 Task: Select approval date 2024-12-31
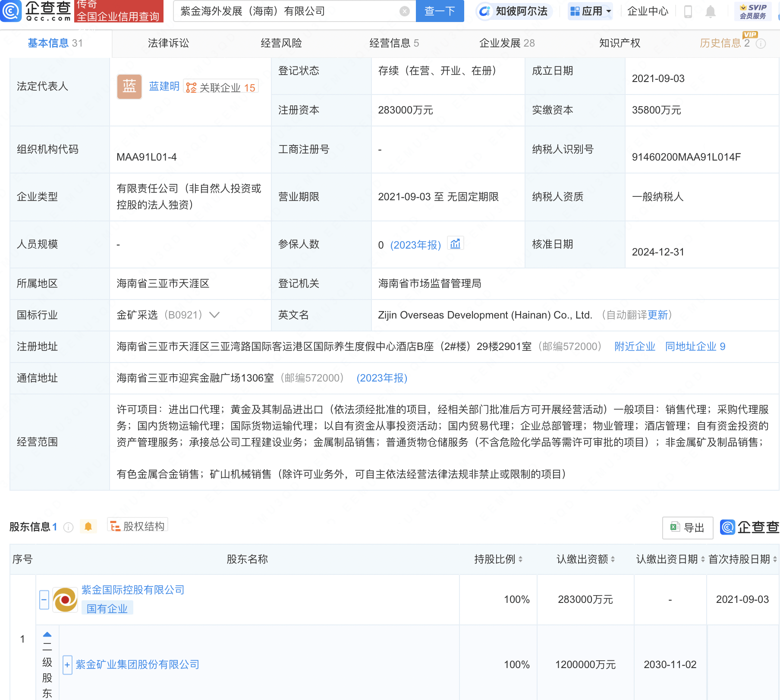coord(658,252)
